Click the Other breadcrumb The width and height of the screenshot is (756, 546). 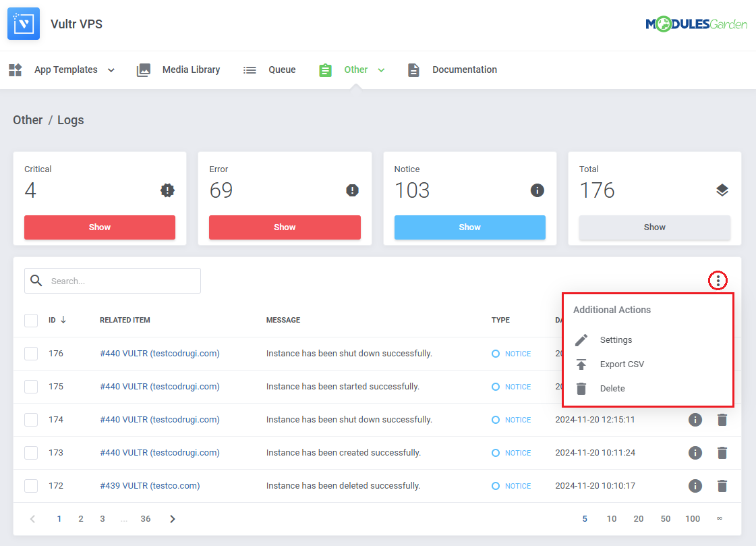tap(28, 120)
